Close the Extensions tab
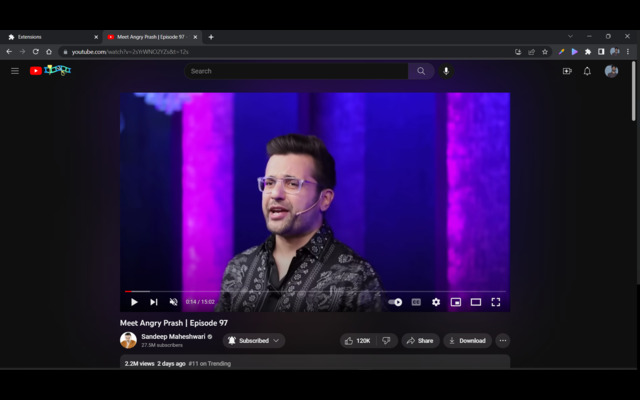 click(96, 37)
